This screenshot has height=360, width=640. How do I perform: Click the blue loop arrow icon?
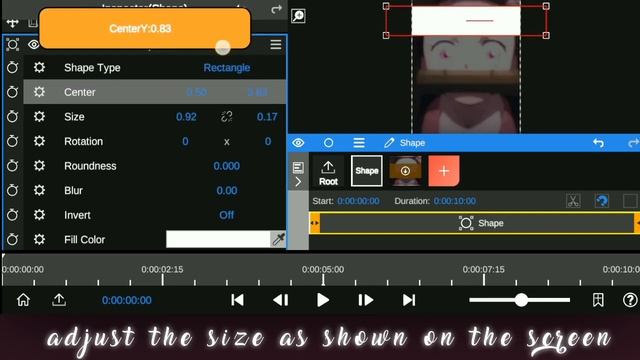click(602, 201)
